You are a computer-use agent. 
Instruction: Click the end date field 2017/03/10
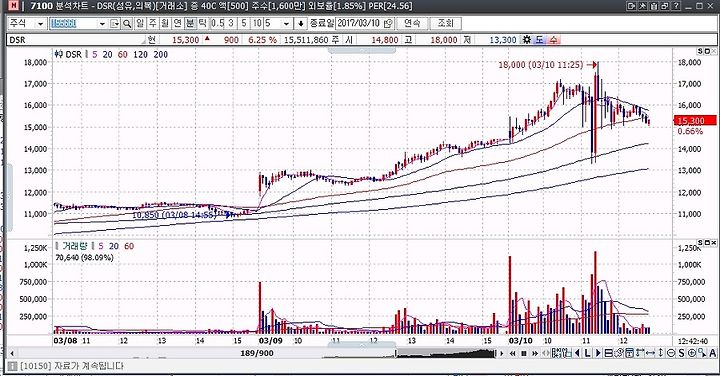click(360, 23)
